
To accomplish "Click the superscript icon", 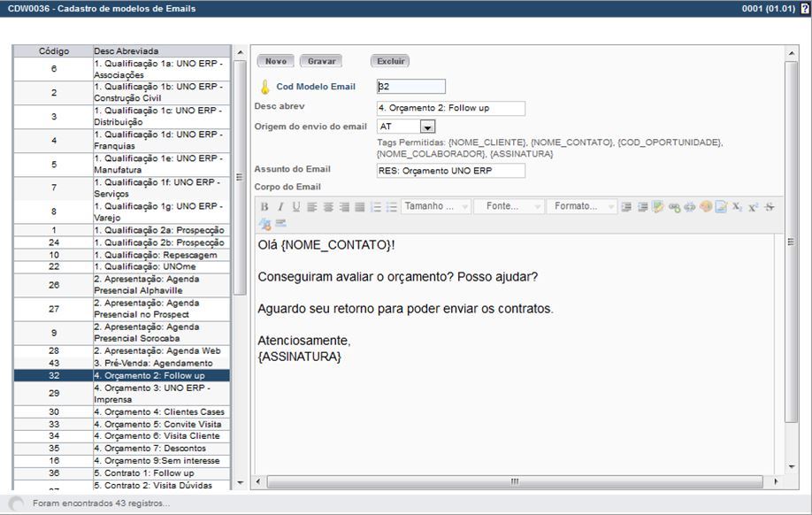I will [x=753, y=207].
